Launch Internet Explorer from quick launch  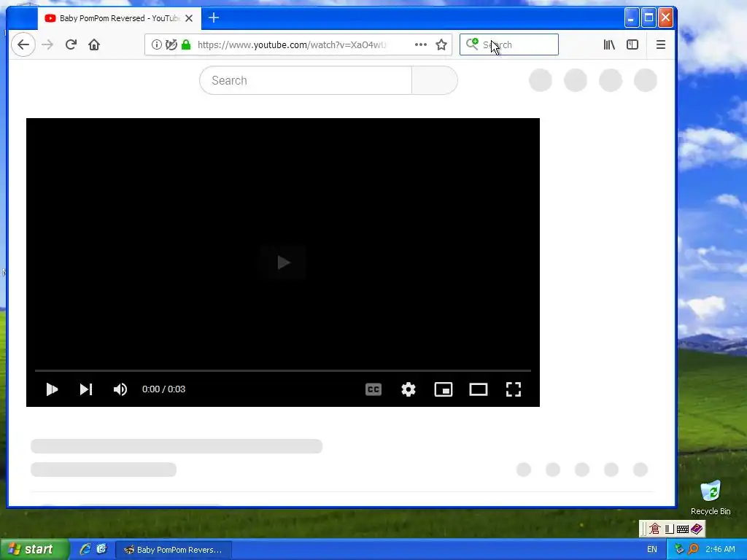[85, 549]
